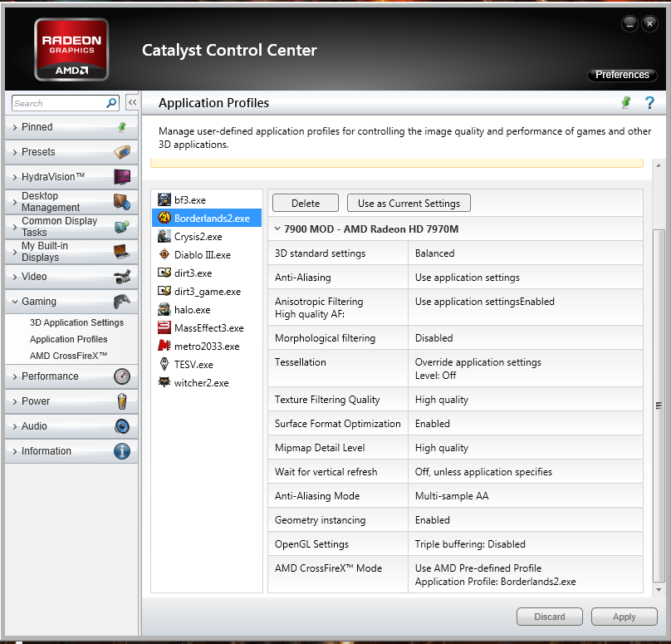This screenshot has width=671, height=644.
Task: Minimize the Catalyst Control Center window
Action: click(630, 24)
